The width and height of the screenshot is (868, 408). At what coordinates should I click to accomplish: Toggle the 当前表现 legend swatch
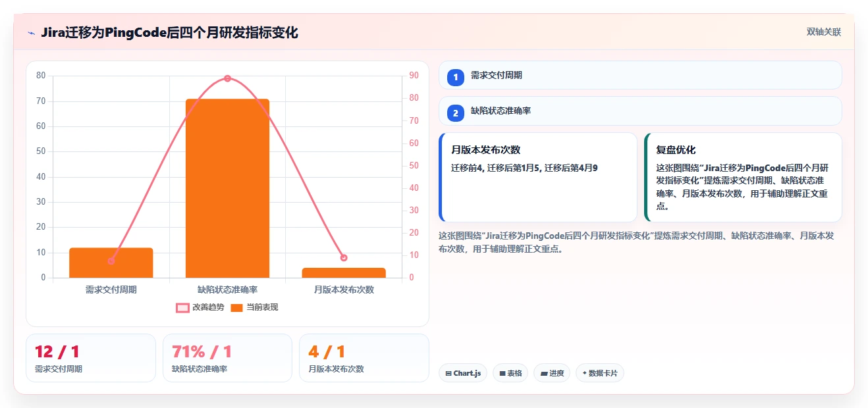click(x=237, y=307)
